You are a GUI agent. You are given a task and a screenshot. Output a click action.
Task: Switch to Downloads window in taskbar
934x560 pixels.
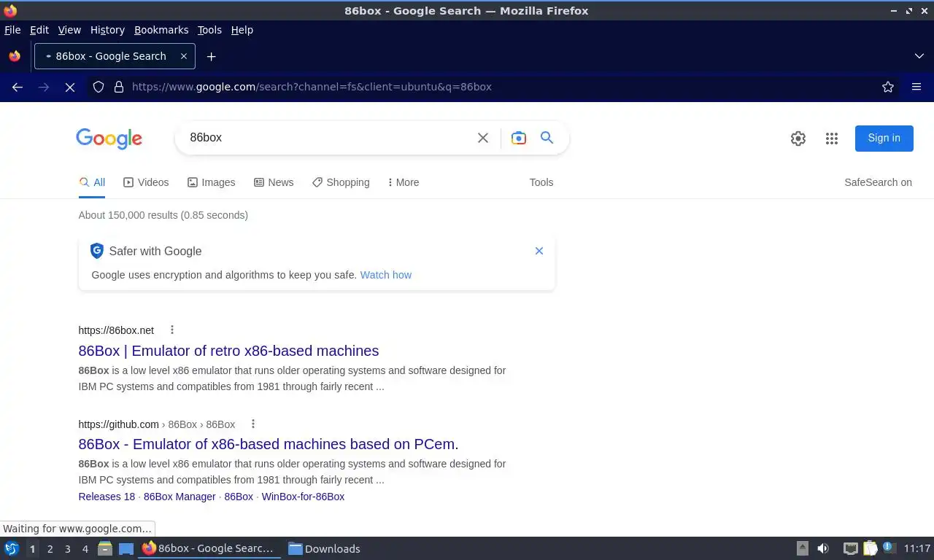pos(325,548)
